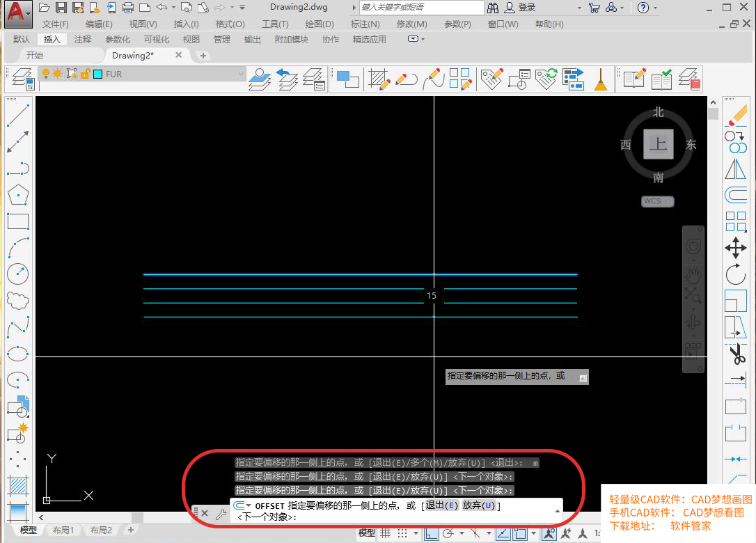Click the Plot printer icon

(x=128, y=7)
